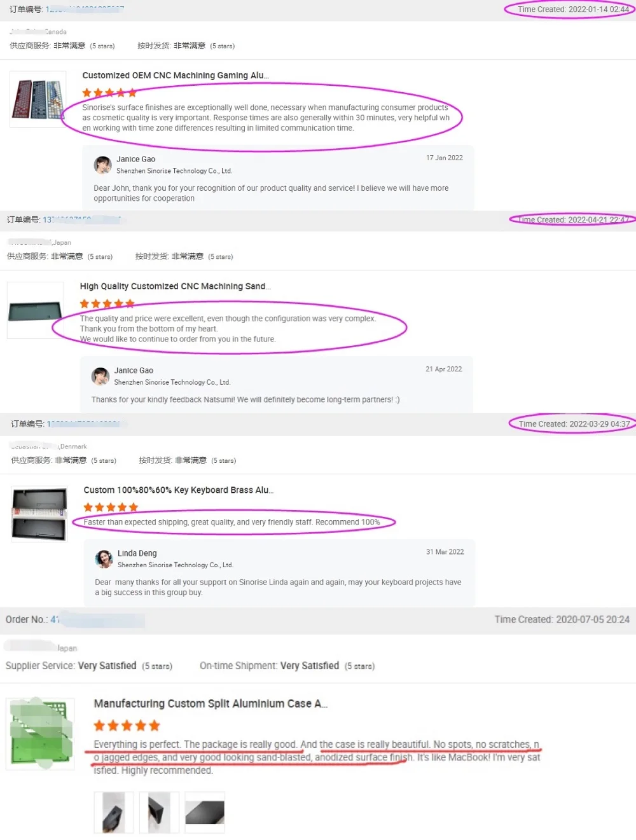The width and height of the screenshot is (636, 840).
Task: Click Janice Gao's avatar in first reply
Action: 102,165
